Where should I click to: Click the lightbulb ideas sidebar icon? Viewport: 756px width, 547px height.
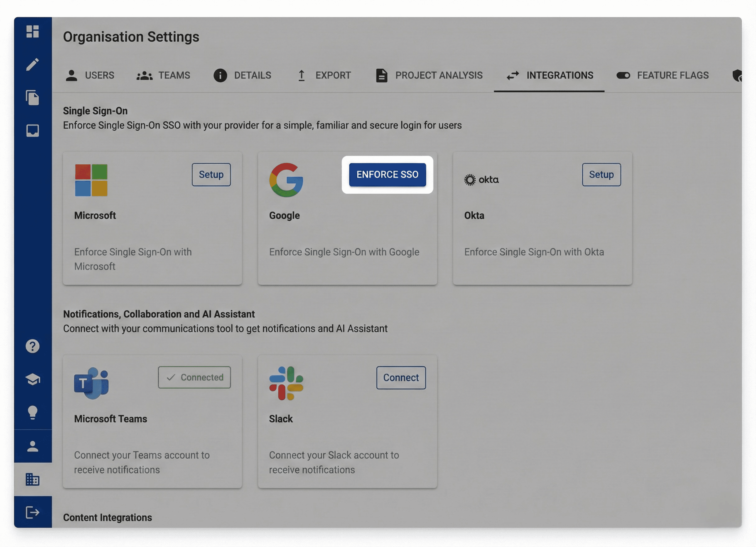point(32,413)
